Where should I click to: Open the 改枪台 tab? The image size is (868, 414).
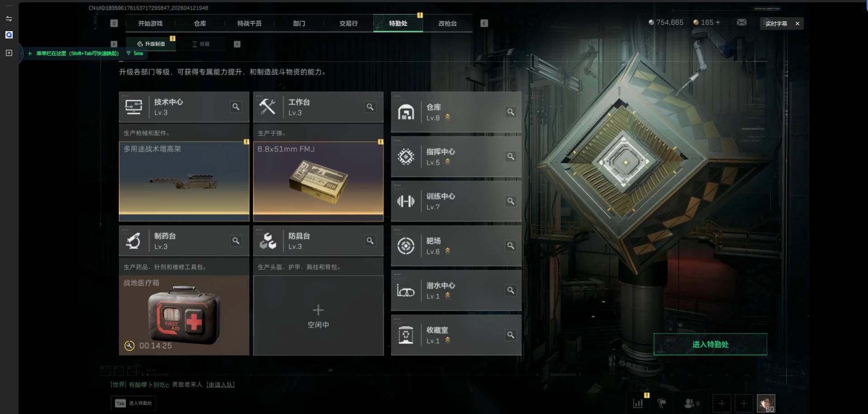pos(448,24)
